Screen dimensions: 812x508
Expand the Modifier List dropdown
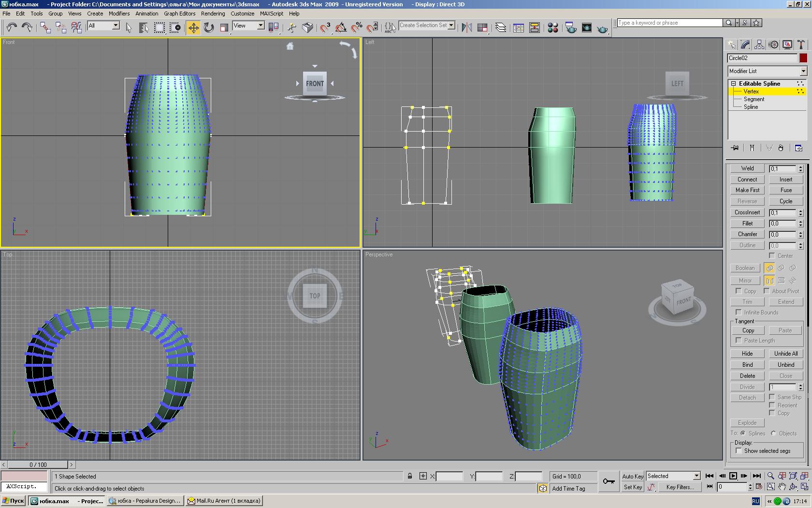point(803,71)
